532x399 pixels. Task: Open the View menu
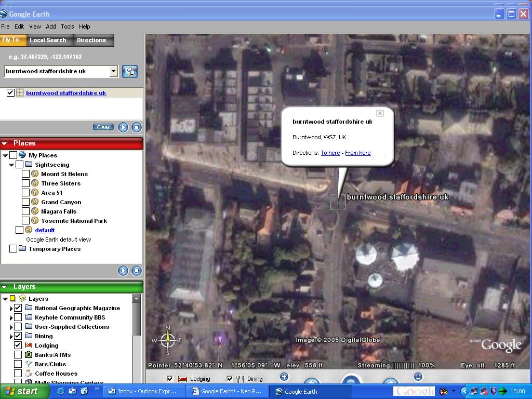point(35,26)
